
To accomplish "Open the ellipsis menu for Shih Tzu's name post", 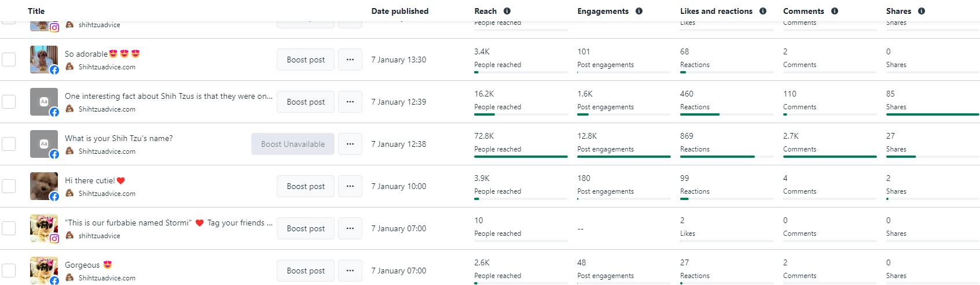I will click(x=350, y=144).
